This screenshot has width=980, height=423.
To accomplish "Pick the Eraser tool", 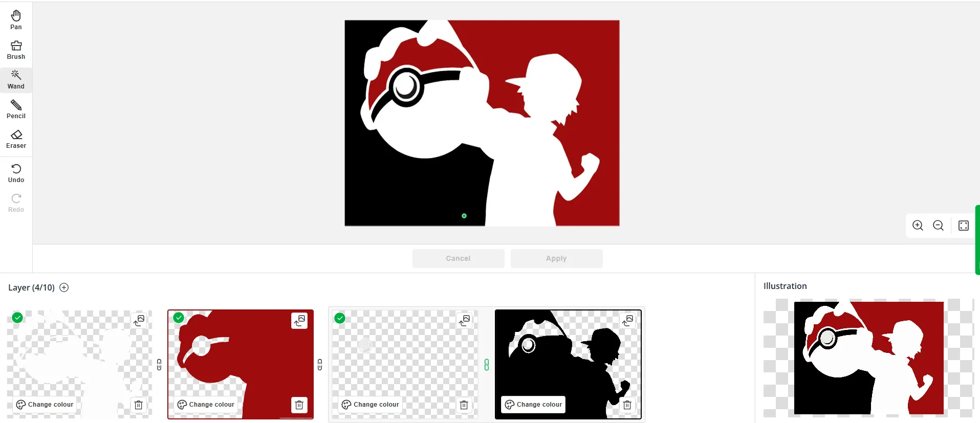I will pos(16,139).
